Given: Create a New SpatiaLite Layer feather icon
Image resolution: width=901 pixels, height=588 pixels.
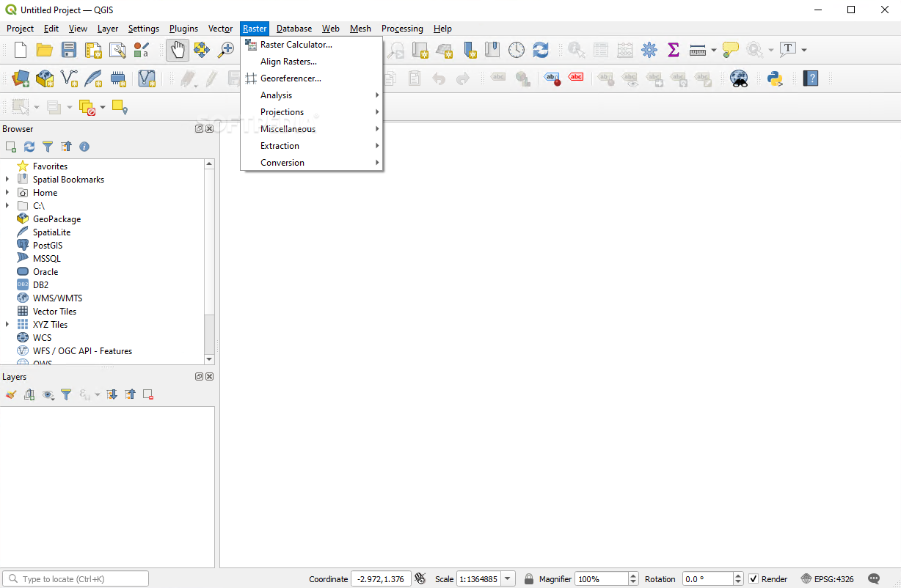Looking at the screenshot, I should (93, 78).
